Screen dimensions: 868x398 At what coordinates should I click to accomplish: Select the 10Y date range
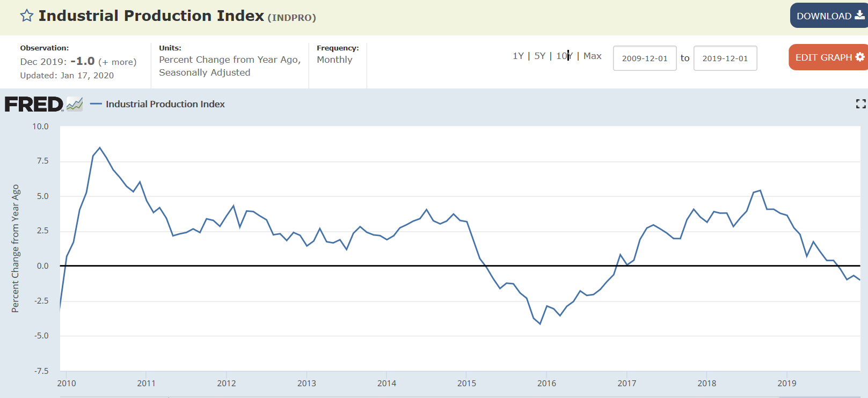pos(564,56)
